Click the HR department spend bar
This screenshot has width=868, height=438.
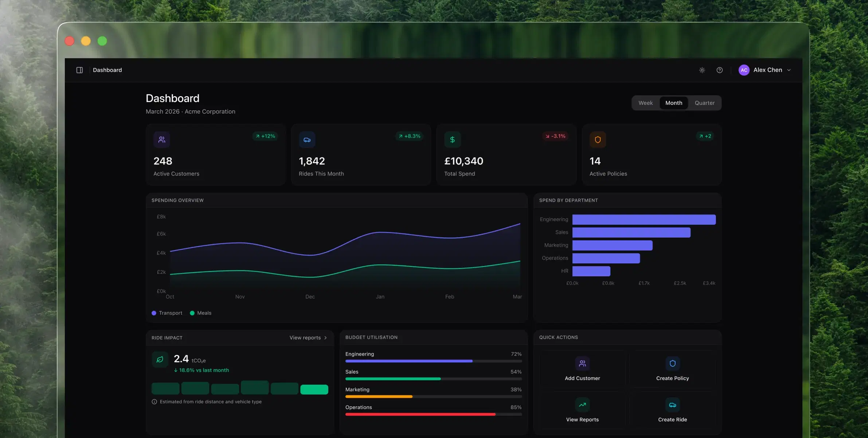click(x=591, y=271)
